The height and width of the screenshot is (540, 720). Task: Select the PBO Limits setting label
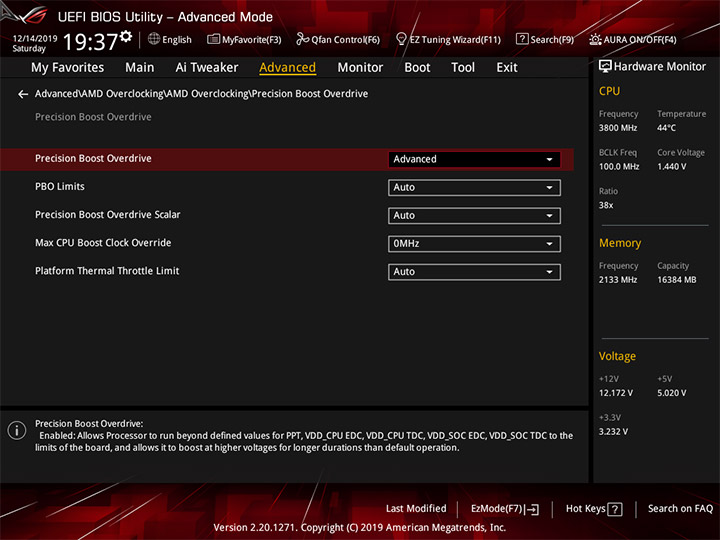click(x=60, y=187)
